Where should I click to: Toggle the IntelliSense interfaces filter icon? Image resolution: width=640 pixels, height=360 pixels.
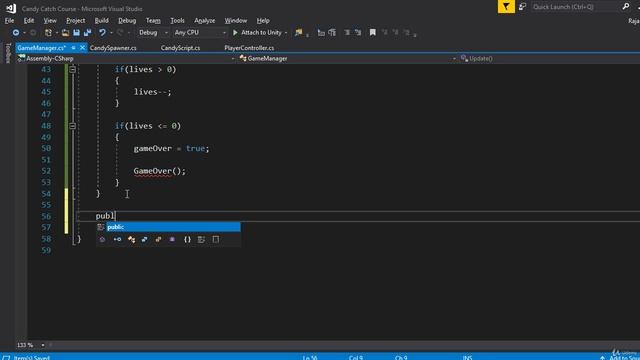click(117, 240)
